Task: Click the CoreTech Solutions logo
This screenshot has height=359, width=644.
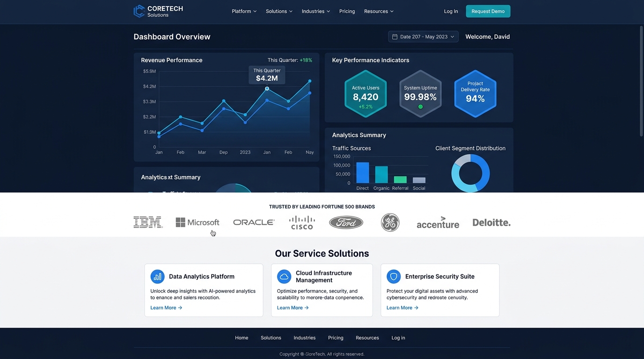Action: coord(158,11)
